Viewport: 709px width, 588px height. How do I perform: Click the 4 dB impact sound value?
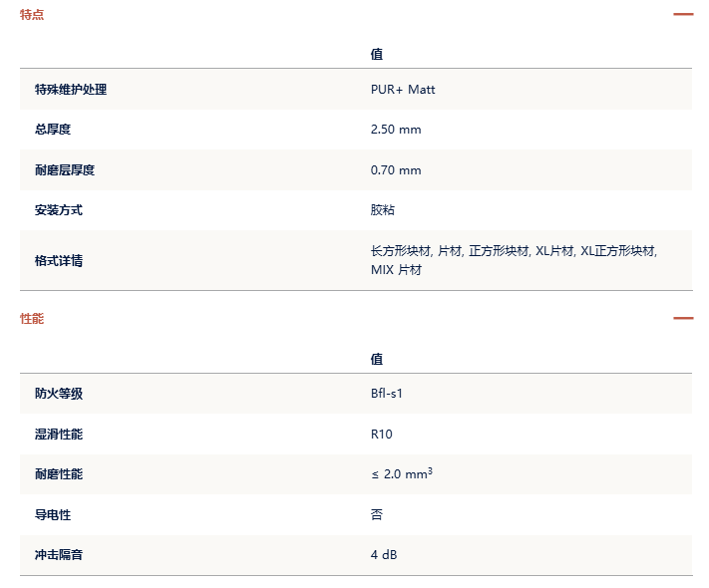tap(384, 554)
